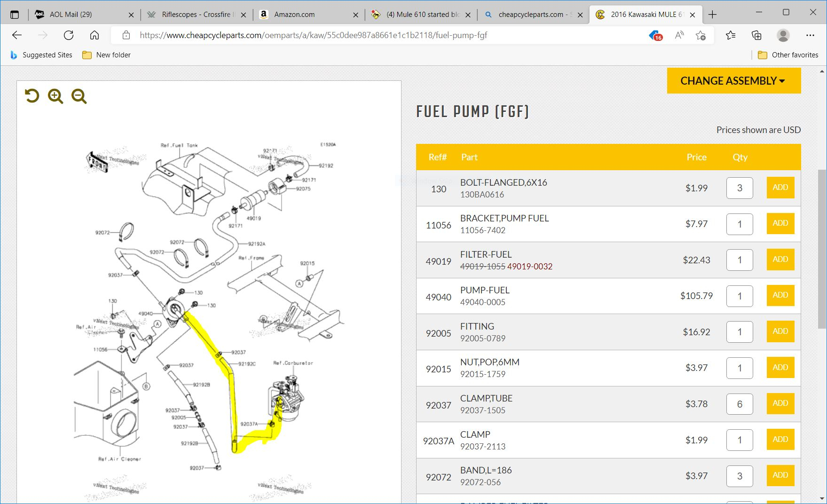Switch to the AOL Mail (29) tab

pyautogui.click(x=85, y=15)
